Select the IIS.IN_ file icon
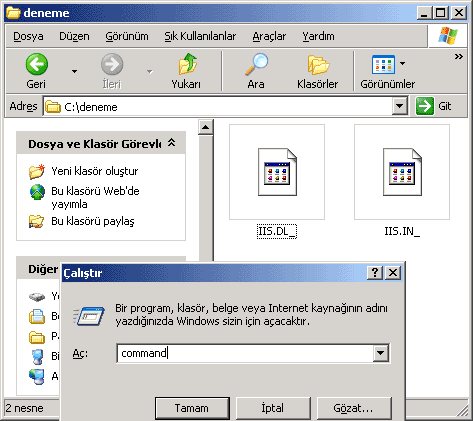The image size is (473, 421). (x=402, y=172)
